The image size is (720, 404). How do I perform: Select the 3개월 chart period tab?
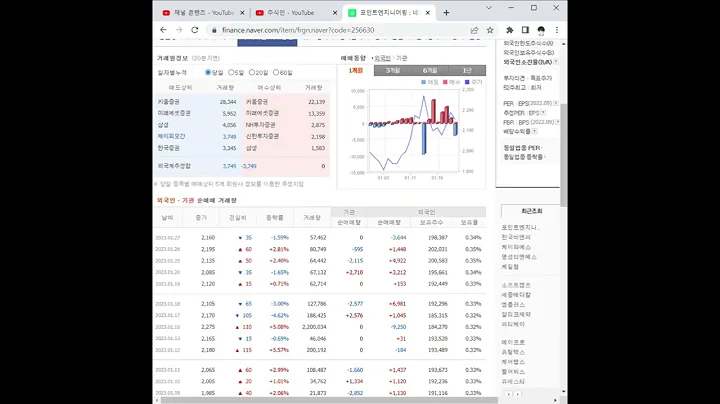[x=393, y=70]
